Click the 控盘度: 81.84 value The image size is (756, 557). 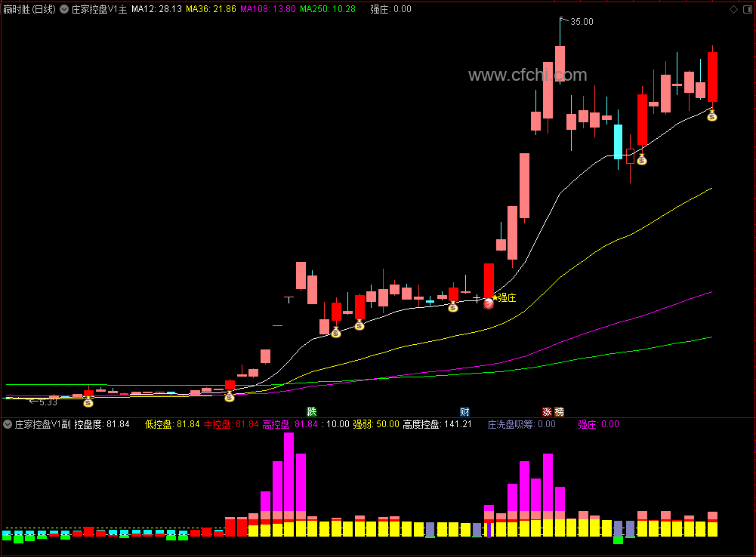coord(102,424)
